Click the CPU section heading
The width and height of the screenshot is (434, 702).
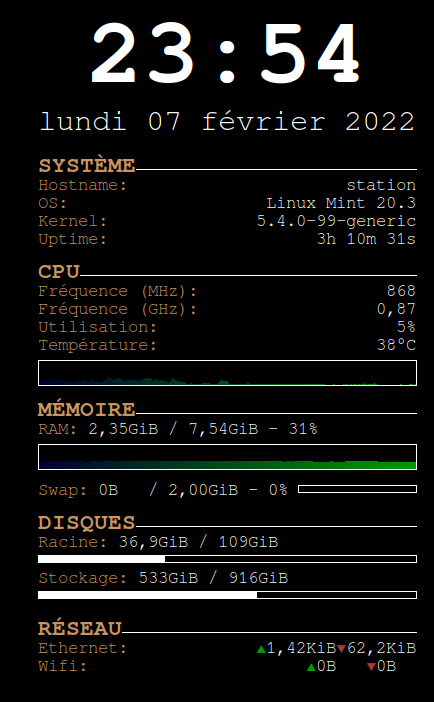(x=59, y=272)
